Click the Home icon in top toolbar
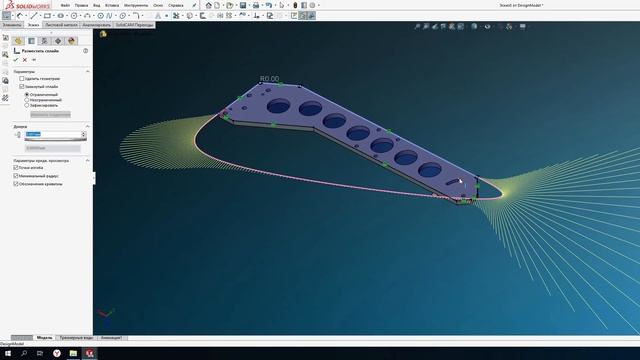 (209, 5)
